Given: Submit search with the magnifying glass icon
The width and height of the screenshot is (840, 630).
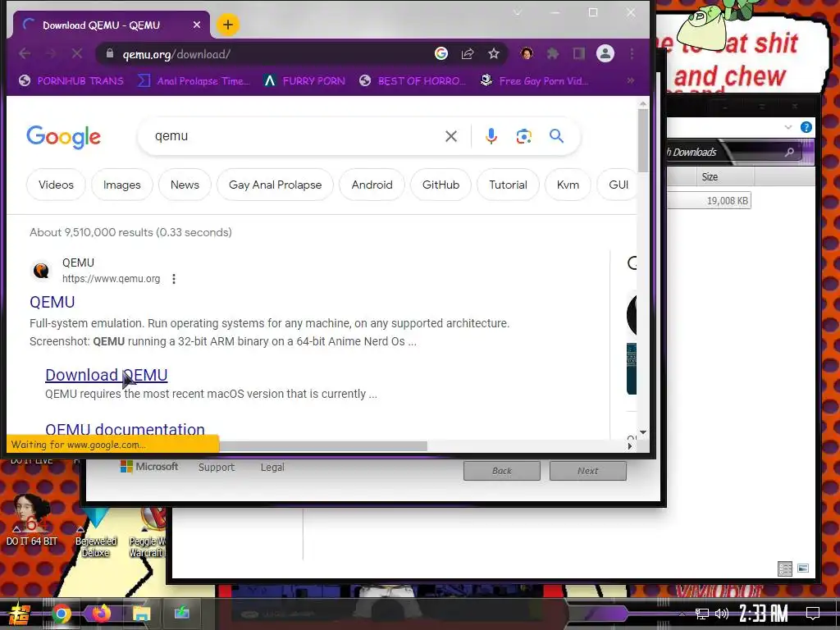Looking at the screenshot, I should 557,136.
